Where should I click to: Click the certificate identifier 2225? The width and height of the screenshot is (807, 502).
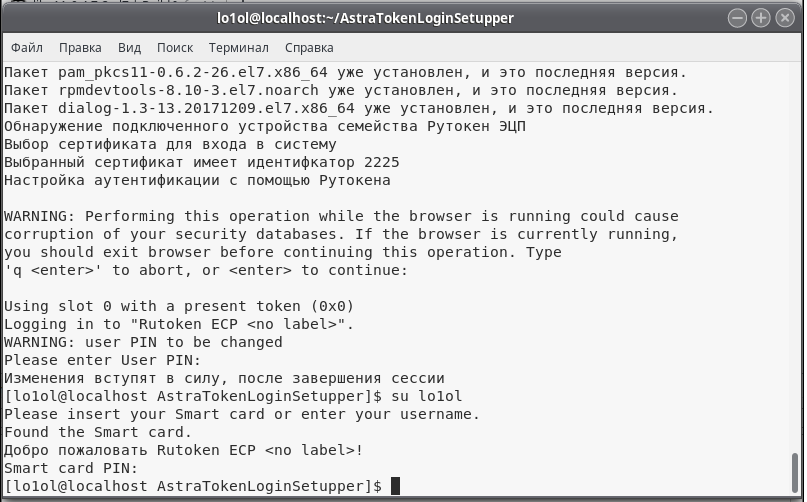coord(381,162)
